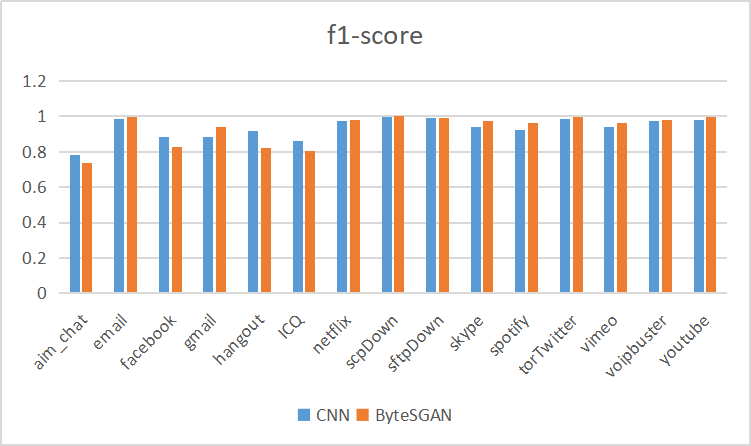Click the 0.6 vertical axis value

pyautogui.click(x=34, y=187)
